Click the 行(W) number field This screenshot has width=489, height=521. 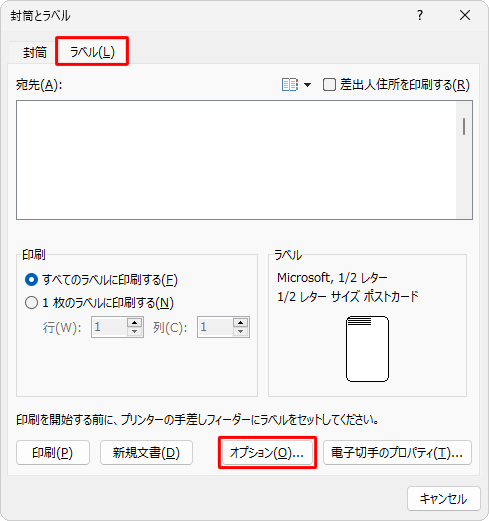[x=109, y=327]
